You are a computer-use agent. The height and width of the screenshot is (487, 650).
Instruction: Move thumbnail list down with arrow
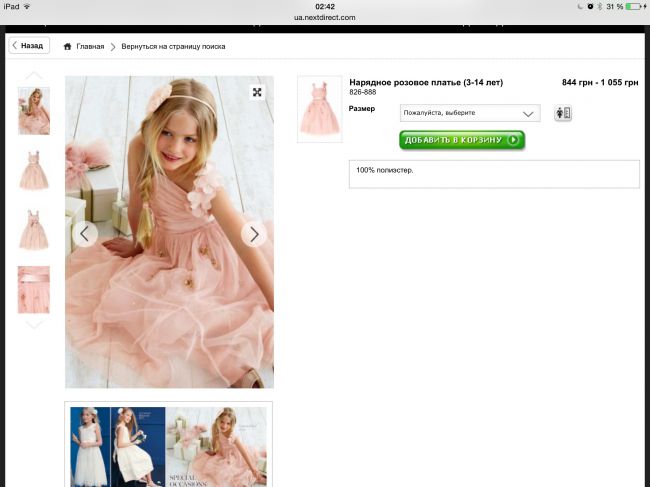point(34,325)
